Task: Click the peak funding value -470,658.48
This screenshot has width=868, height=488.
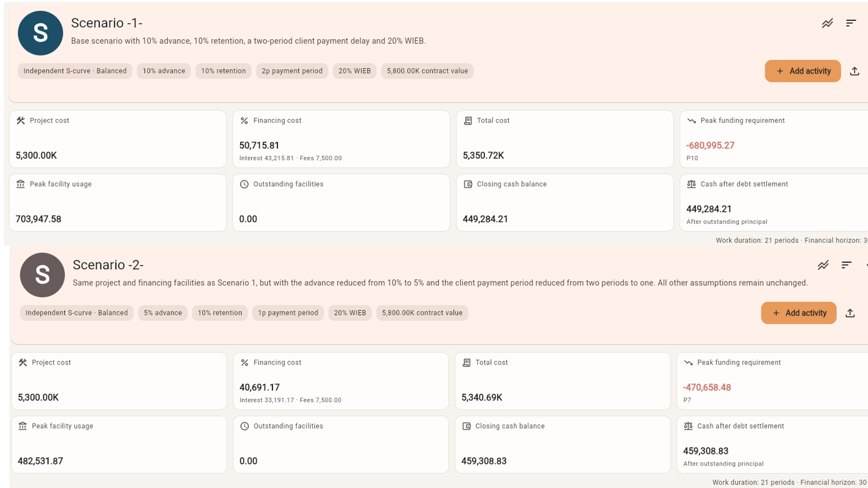Action: 706,387
